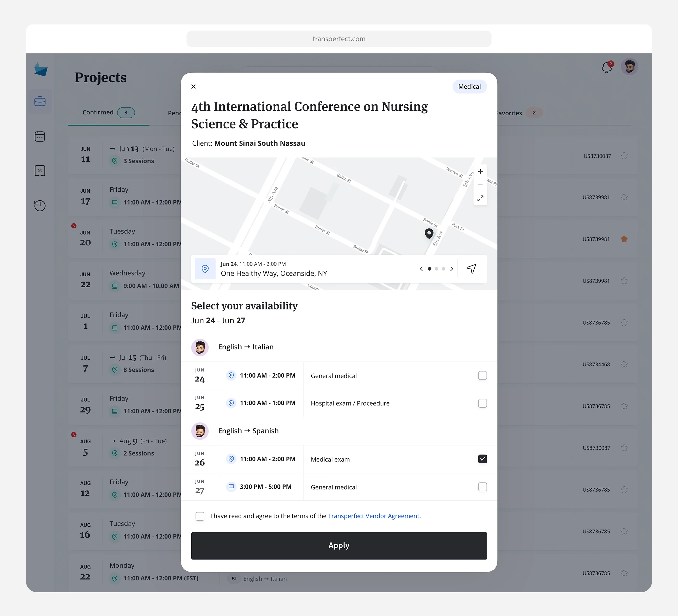Close the conference dialog with X

tap(193, 86)
